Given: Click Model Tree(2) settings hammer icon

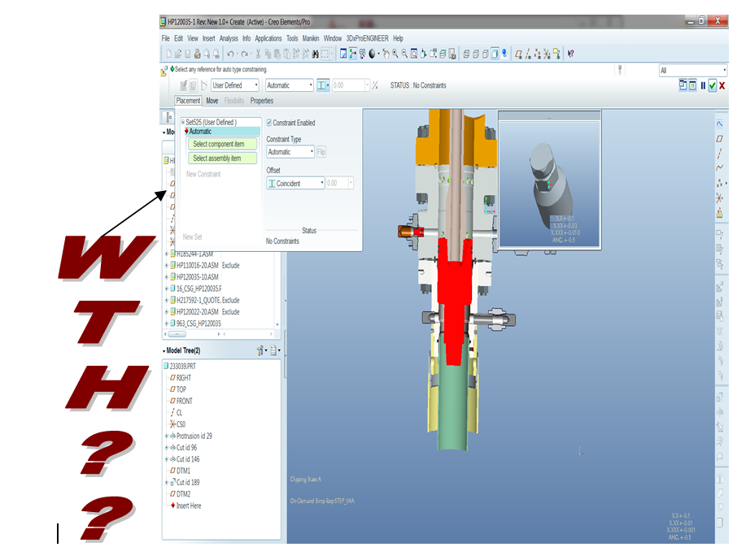Looking at the screenshot, I should tap(260, 351).
